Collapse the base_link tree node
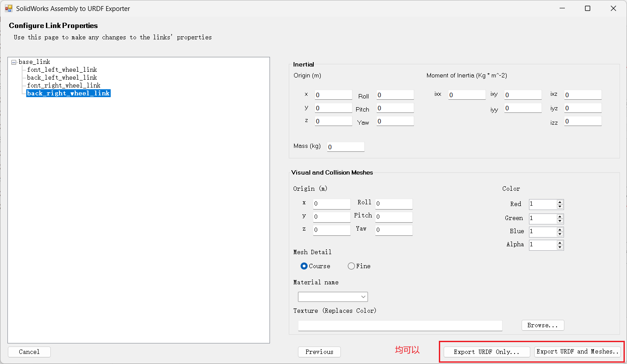The image size is (627, 364). (x=14, y=62)
